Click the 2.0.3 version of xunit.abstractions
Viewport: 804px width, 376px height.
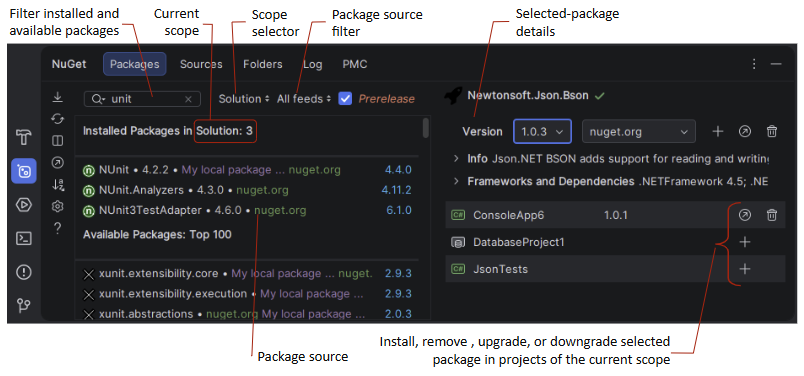pos(398,314)
